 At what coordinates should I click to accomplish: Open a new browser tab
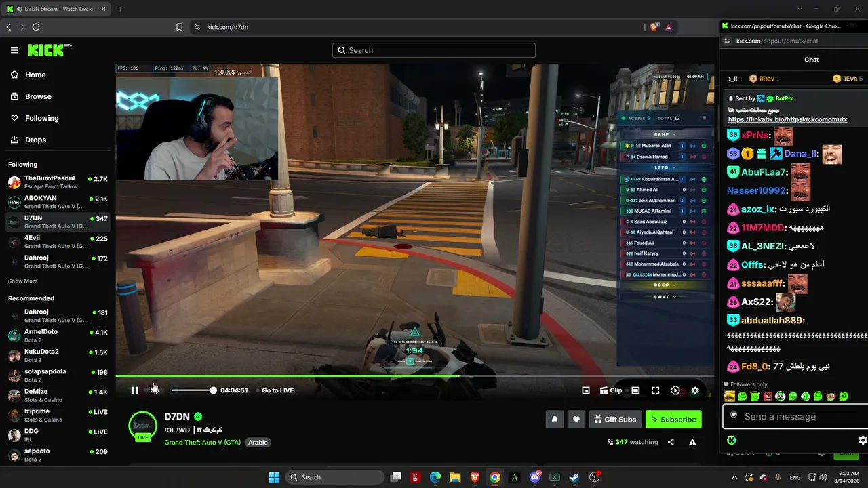point(120,9)
